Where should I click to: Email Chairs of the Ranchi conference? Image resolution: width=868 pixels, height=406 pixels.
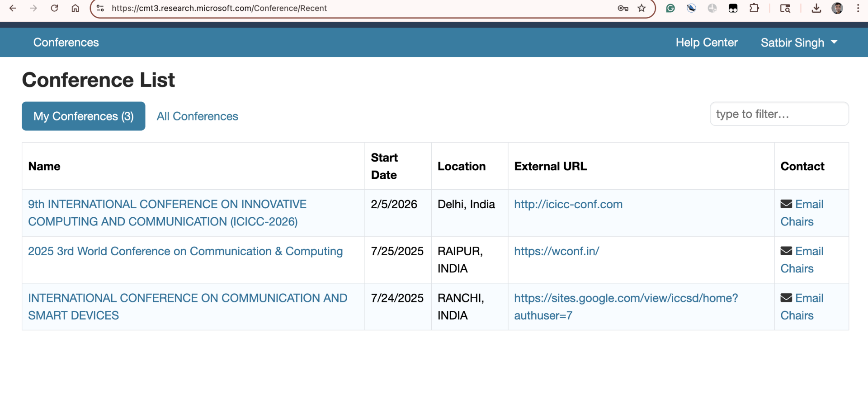tap(802, 306)
